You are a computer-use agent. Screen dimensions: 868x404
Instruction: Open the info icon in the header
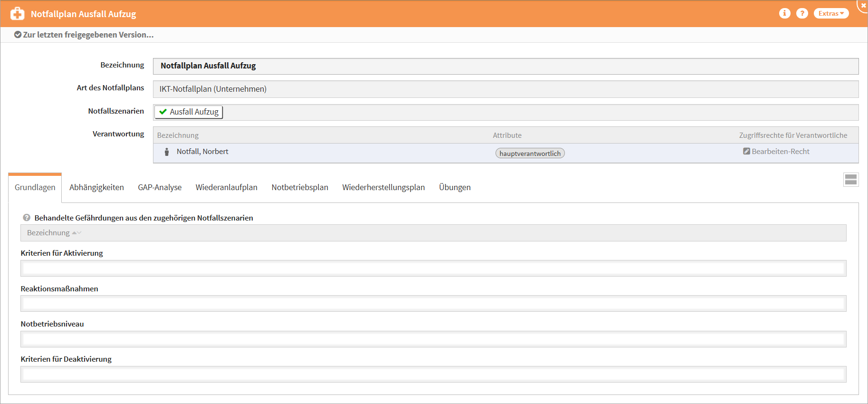coord(784,13)
